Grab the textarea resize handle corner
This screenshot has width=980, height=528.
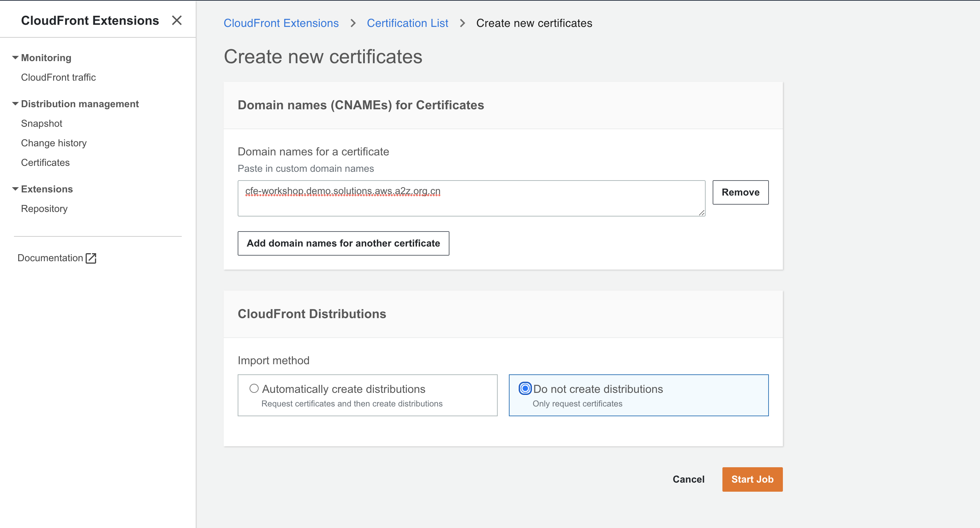701,213
